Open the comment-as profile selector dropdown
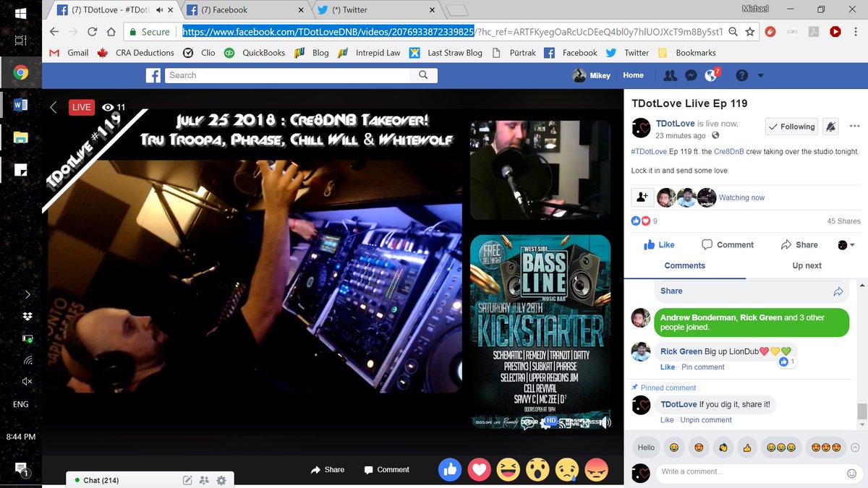This screenshot has height=488, width=868. pyautogui.click(x=846, y=245)
